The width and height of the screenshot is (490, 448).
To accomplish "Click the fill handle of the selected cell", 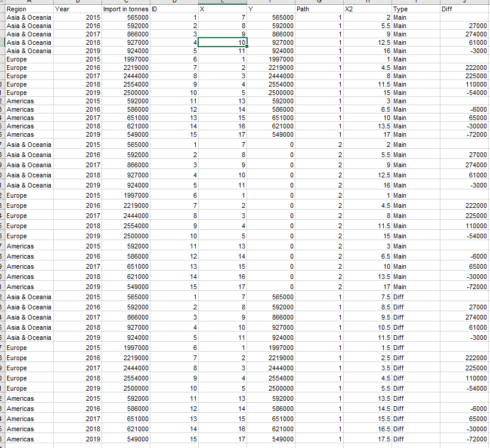I will coord(246,47).
